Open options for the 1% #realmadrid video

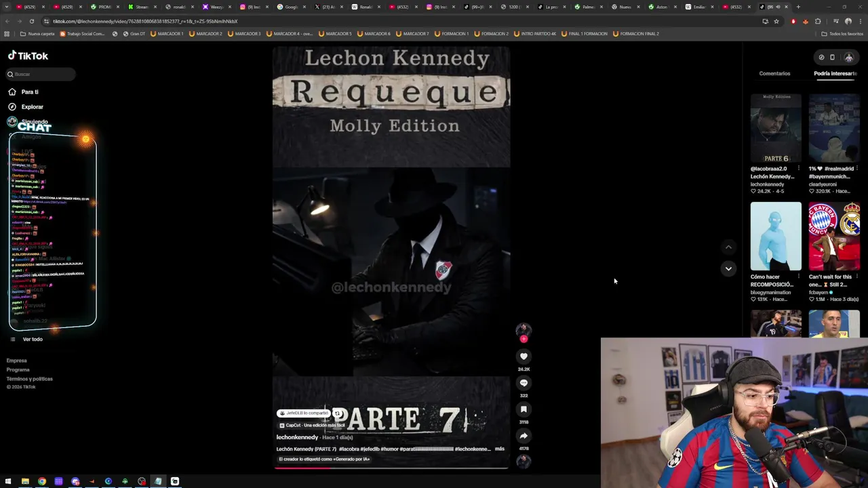tap(857, 169)
